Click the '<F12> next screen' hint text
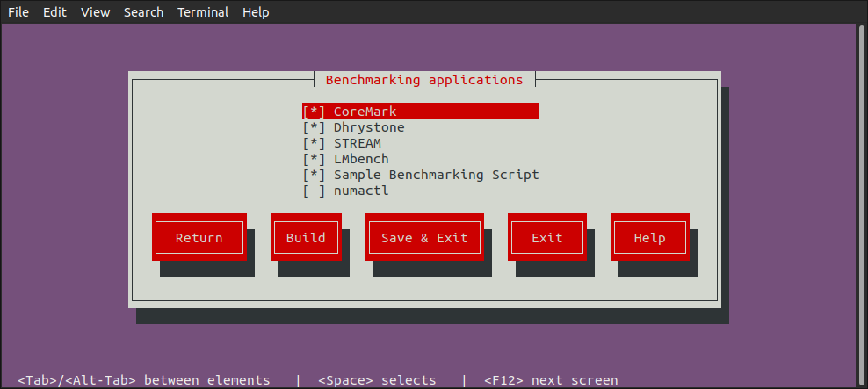This screenshot has height=389, width=868. tap(551, 380)
